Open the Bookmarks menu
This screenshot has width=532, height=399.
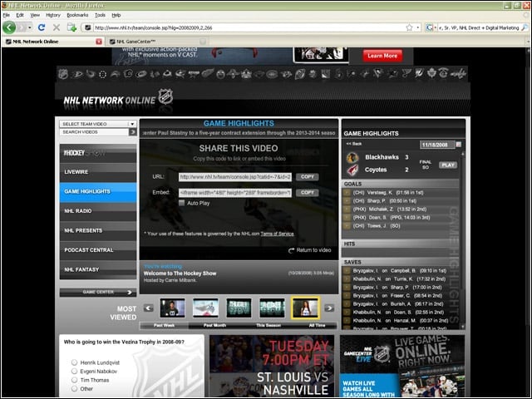pyautogui.click(x=77, y=15)
